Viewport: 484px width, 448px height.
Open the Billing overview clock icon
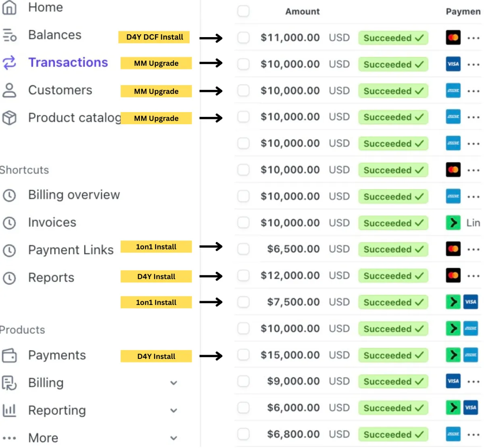9,195
